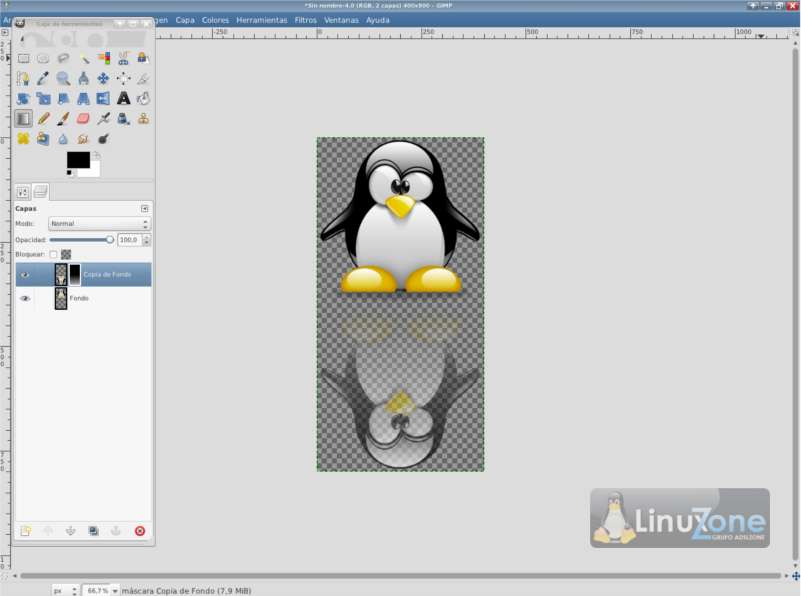Open the black foreground color swatch
This screenshot has width=801, height=596.
[78, 159]
